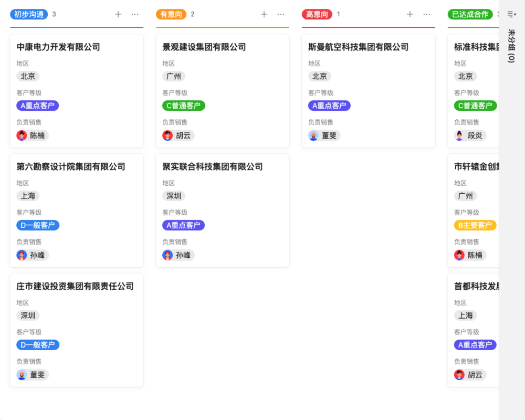This screenshot has width=525, height=420.
Task: Open more options for the 初步沟通 column
Action: coord(135,14)
